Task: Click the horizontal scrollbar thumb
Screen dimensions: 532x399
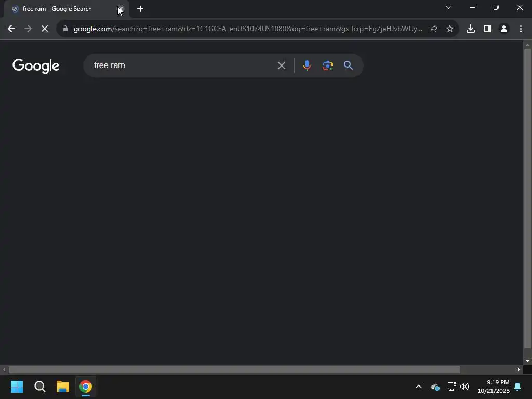Action: [x=234, y=370]
